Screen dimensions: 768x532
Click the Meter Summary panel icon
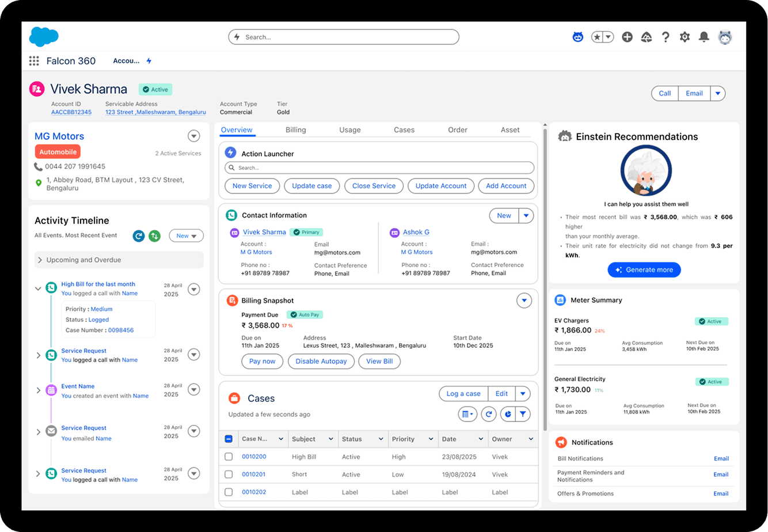560,300
